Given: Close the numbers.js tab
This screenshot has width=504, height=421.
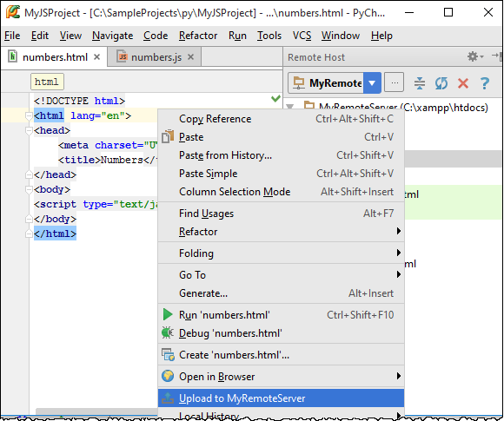Looking at the screenshot, I should (190, 57).
